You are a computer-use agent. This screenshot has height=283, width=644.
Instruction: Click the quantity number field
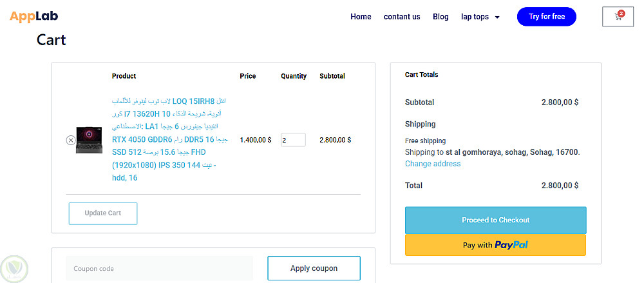292,140
